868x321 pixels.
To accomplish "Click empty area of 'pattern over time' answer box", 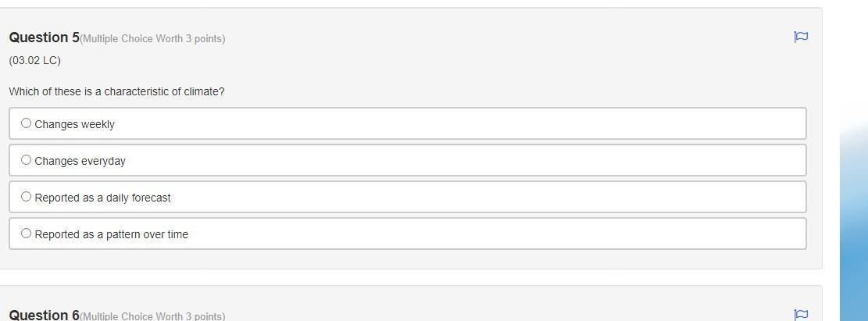I will tap(469, 234).
